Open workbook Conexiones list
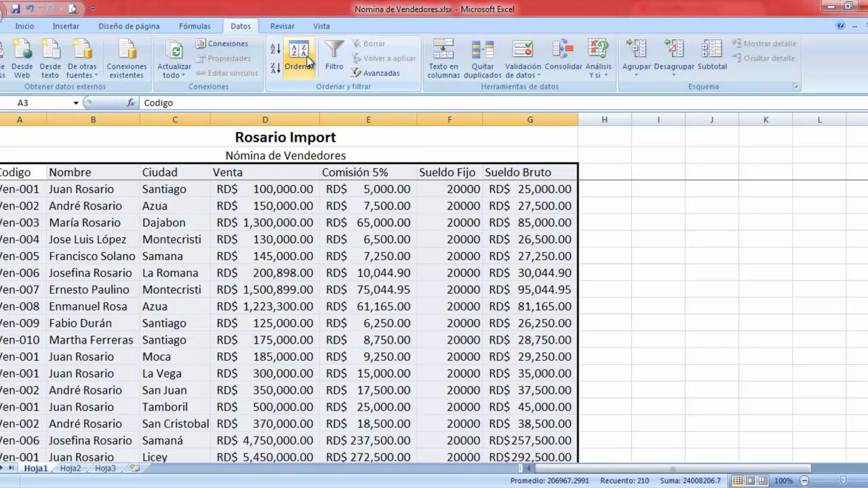 (222, 43)
